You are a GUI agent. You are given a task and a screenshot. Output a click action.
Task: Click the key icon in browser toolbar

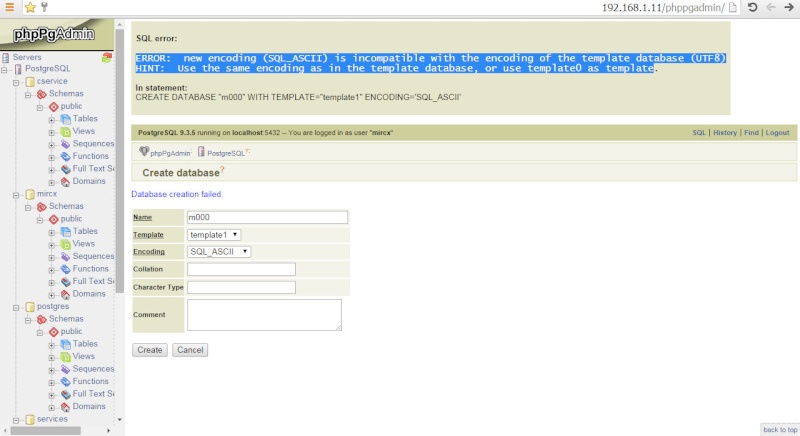(44, 7)
